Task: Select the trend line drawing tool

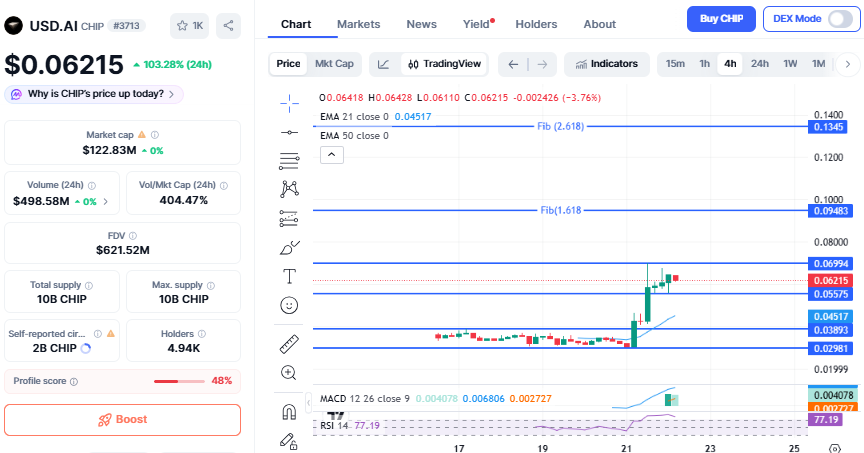Action: 289,132
